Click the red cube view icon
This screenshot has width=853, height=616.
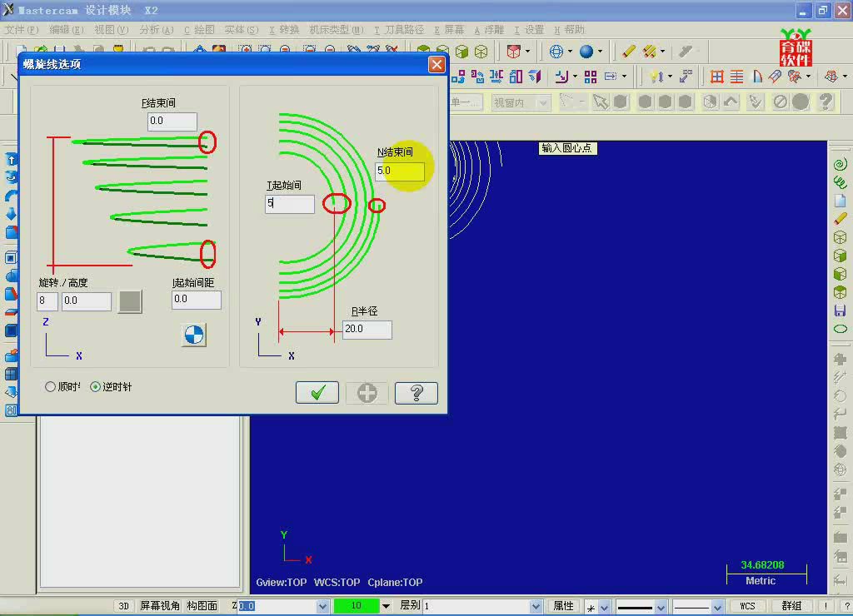513,52
